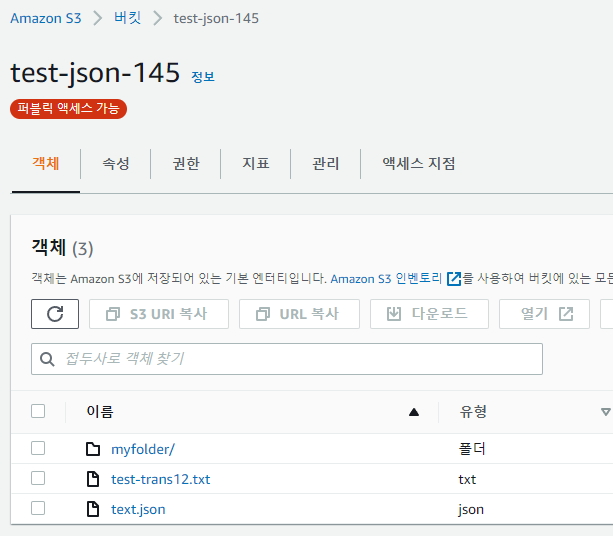Click the 다운로드 button

[x=429, y=314]
